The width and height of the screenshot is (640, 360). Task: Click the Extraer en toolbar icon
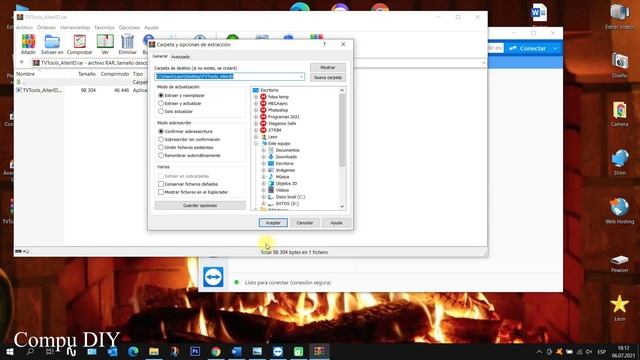click(52, 44)
